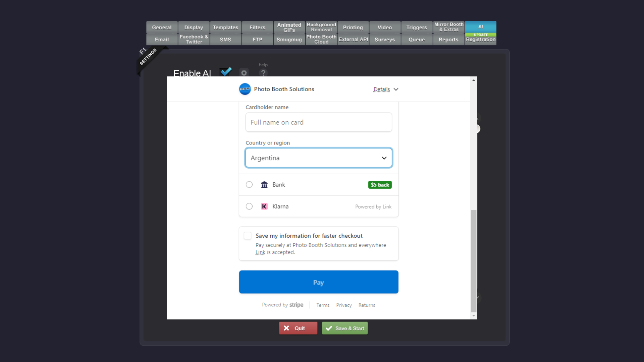This screenshot has height=362, width=644.
Task: Click the Bank building icon
Action: (264, 185)
